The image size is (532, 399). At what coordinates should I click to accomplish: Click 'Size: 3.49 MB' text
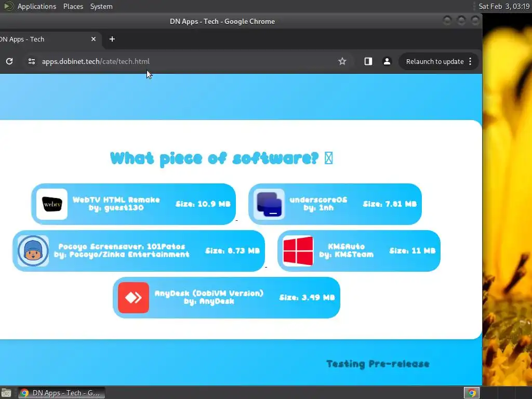point(307,298)
